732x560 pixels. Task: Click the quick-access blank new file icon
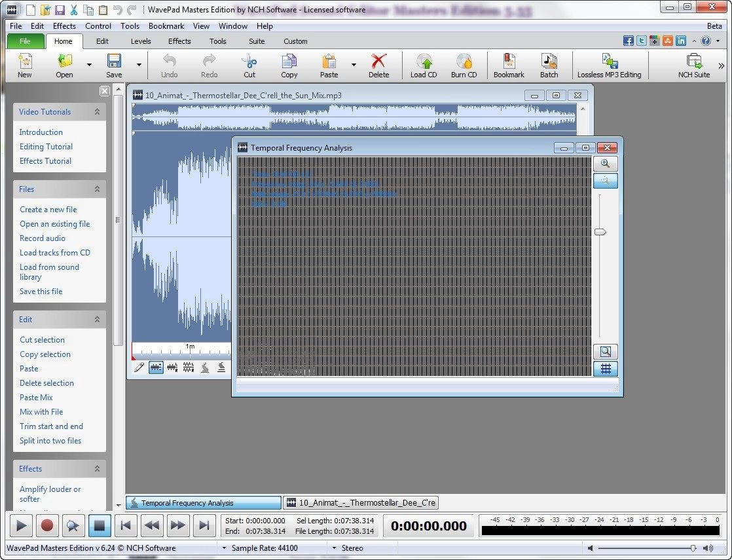pos(30,9)
